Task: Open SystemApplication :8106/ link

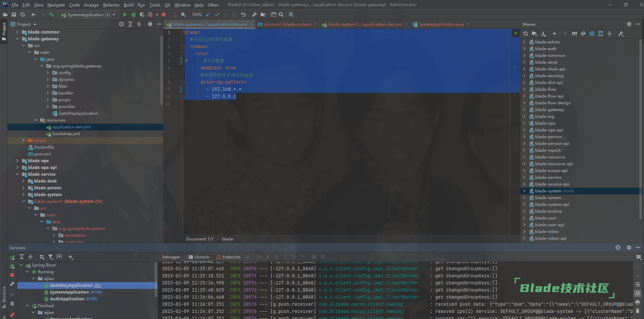Action: [96, 292]
